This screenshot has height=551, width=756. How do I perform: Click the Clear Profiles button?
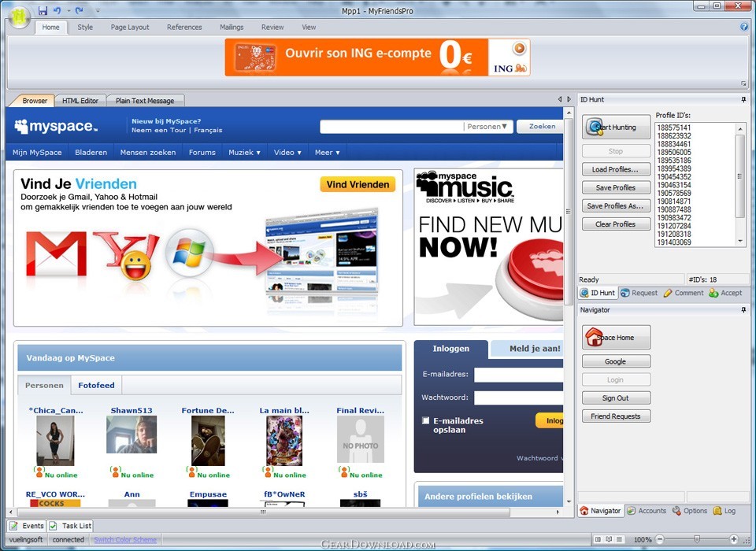tap(616, 224)
